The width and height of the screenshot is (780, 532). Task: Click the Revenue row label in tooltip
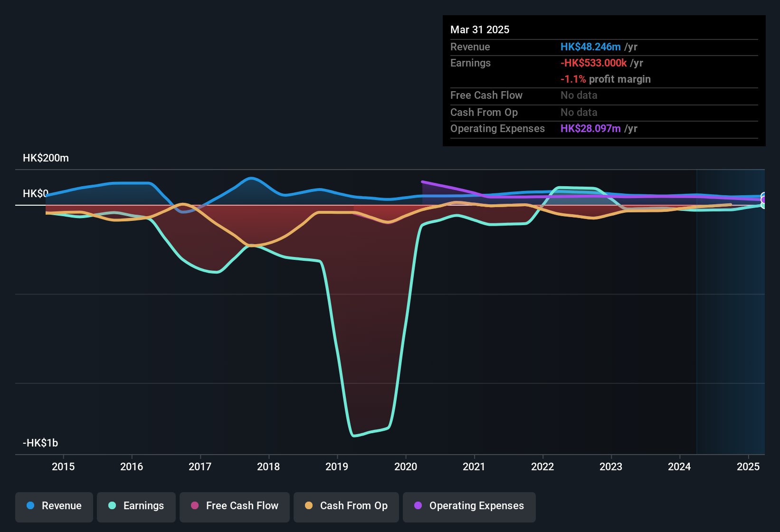[470, 47]
